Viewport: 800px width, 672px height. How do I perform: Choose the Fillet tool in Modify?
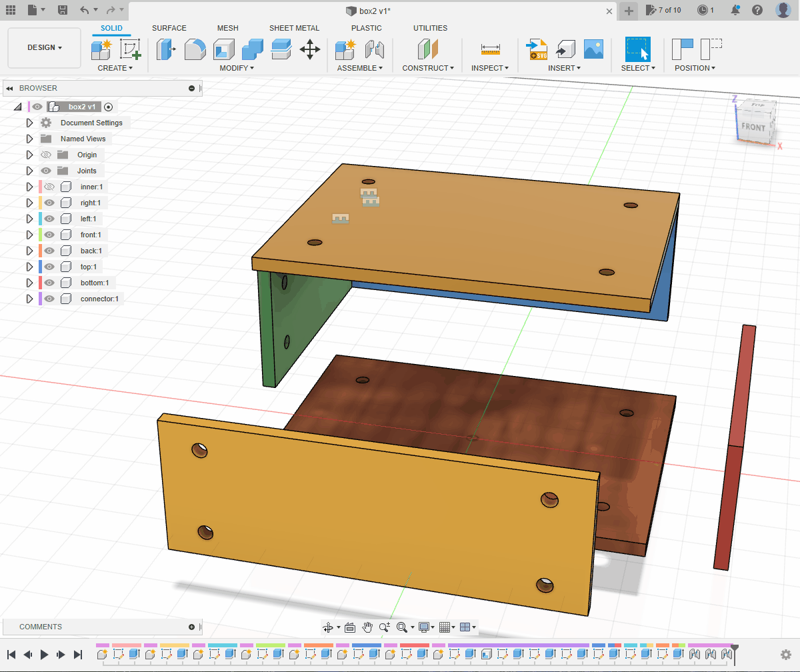tap(195, 49)
